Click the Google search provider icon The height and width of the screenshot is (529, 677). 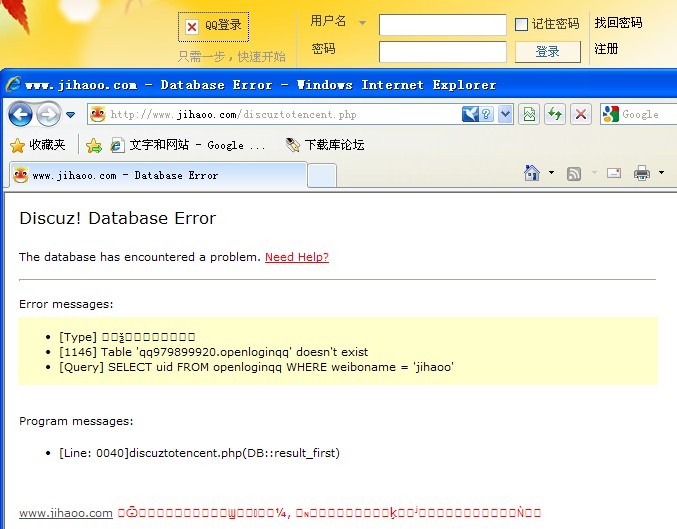pos(611,114)
